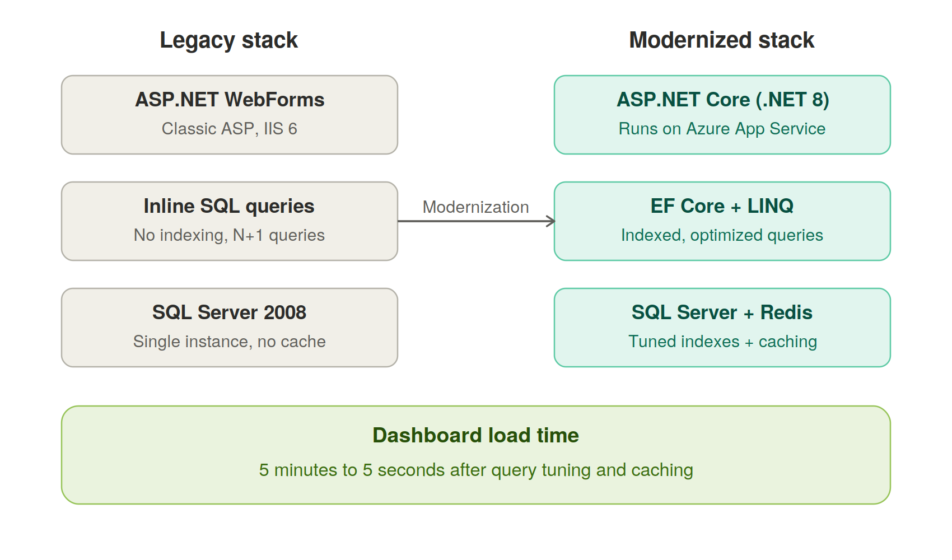Click the 'Modernization' arrow label
The image size is (952, 560).
click(x=475, y=207)
